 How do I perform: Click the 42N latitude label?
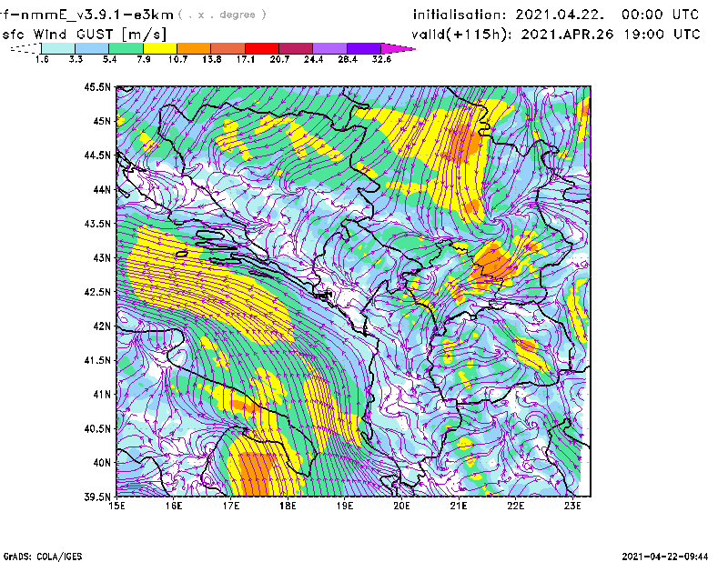(102, 326)
